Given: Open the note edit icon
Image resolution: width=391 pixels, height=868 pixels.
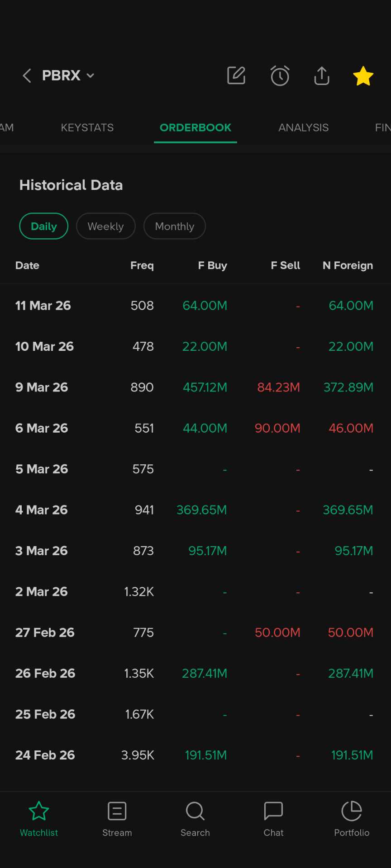Looking at the screenshot, I should [x=236, y=75].
